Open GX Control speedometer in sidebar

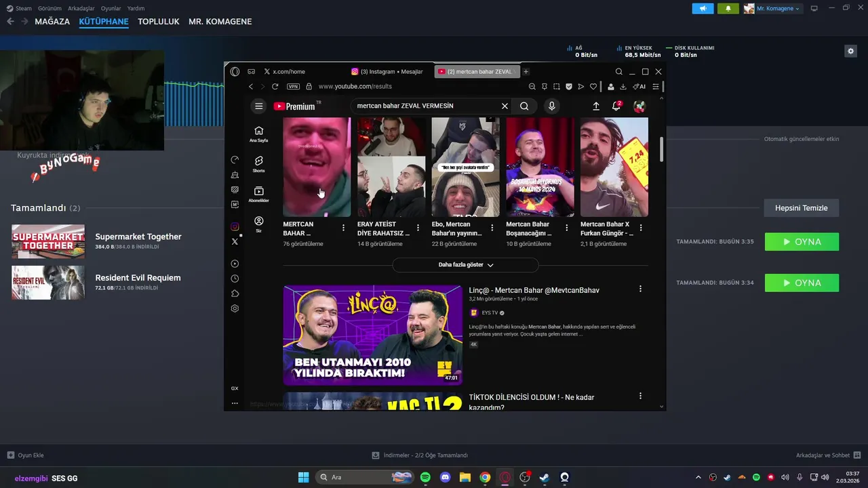pyautogui.click(x=235, y=159)
